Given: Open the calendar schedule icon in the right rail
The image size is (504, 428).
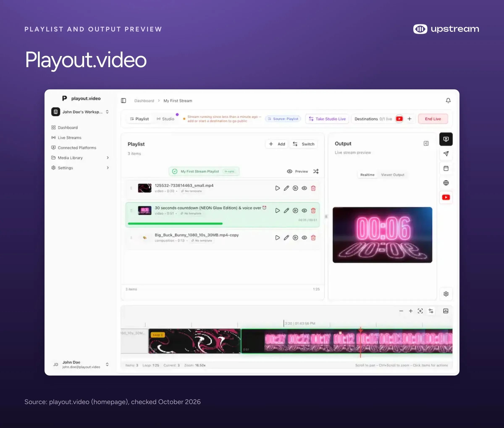Looking at the screenshot, I should 446,168.
